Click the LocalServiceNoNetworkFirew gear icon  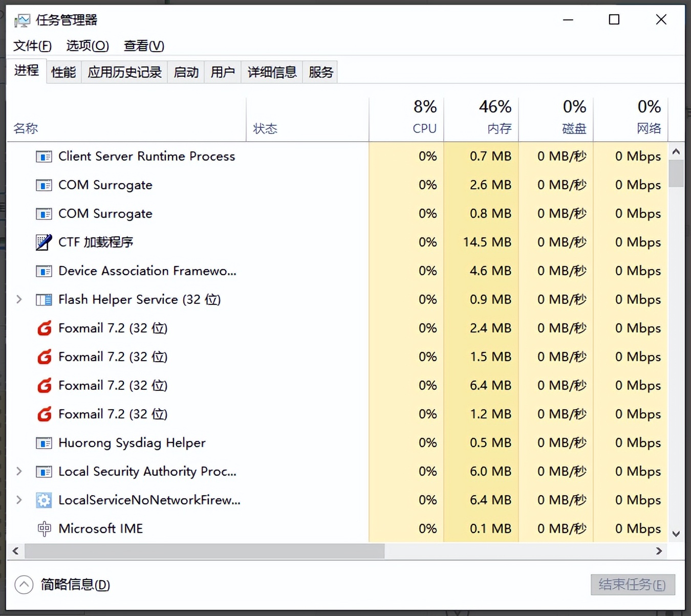tap(44, 500)
